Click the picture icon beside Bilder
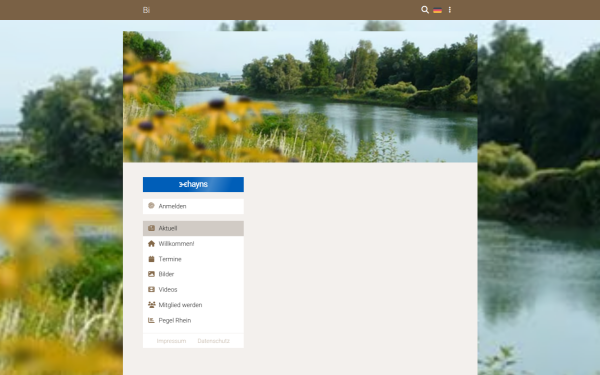Viewport: 600px width, 375px height. click(x=151, y=274)
